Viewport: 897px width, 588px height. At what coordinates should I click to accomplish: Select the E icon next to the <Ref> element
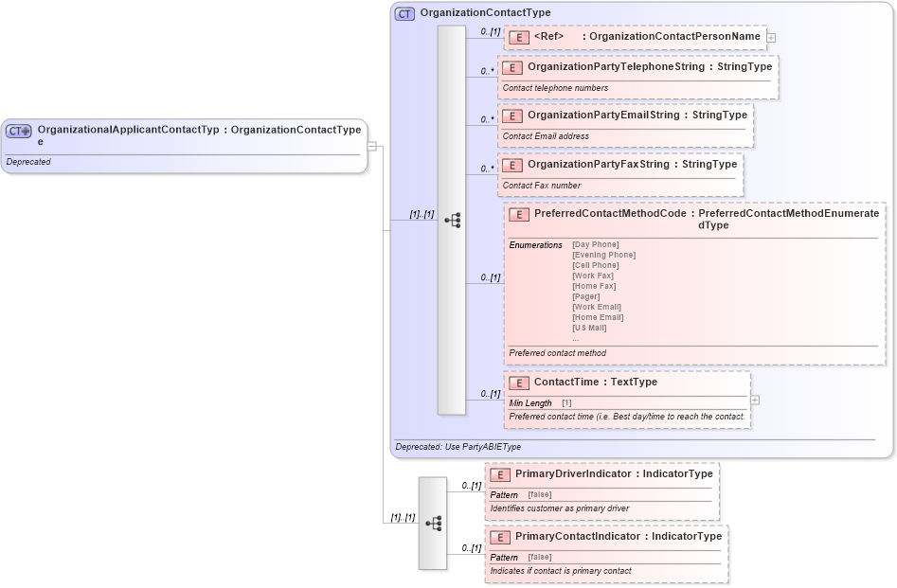pyautogui.click(x=518, y=37)
